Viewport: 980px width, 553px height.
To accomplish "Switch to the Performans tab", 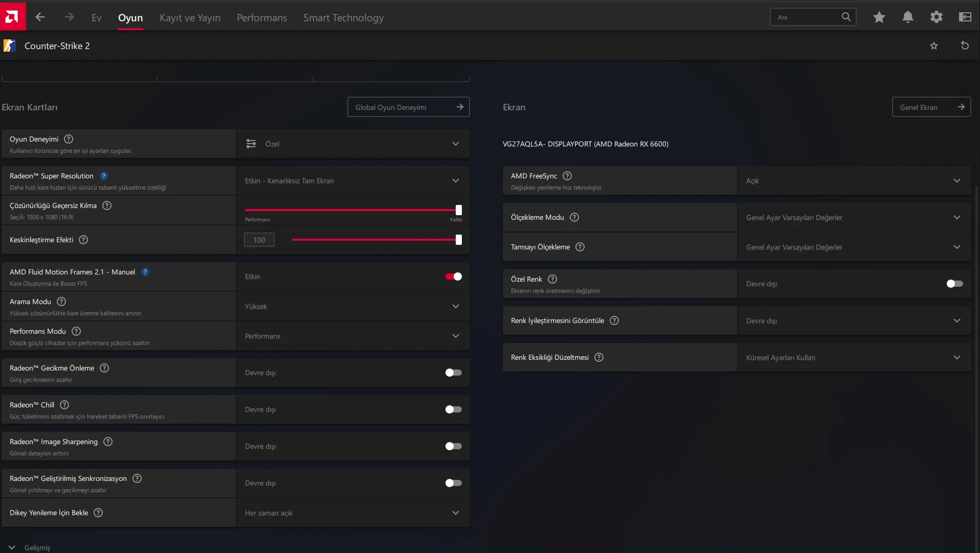I will [x=262, y=18].
